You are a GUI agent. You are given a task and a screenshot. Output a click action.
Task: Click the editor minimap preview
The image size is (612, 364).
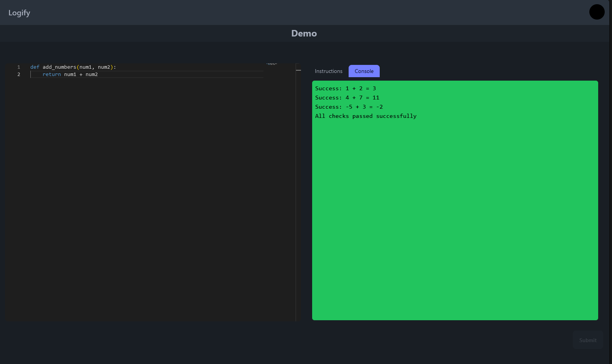point(271,64)
